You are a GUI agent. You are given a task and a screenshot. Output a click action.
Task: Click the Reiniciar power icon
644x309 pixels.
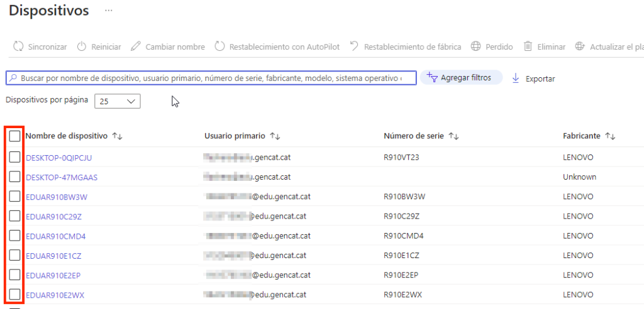coord(82,46)
